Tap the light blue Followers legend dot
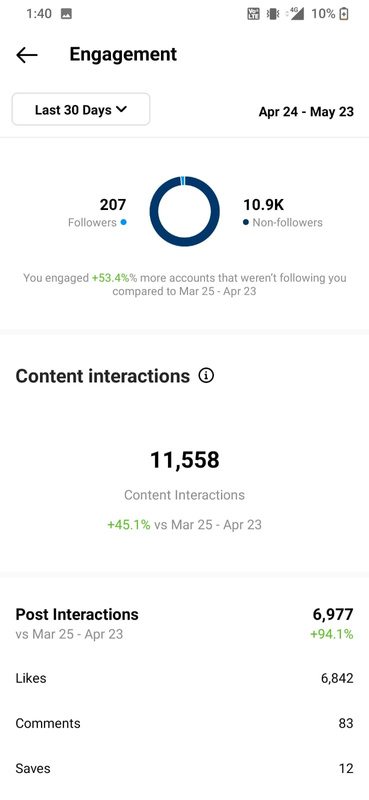Image resolution: width=369 pixels, height=800 pixels. click(124, 222)
